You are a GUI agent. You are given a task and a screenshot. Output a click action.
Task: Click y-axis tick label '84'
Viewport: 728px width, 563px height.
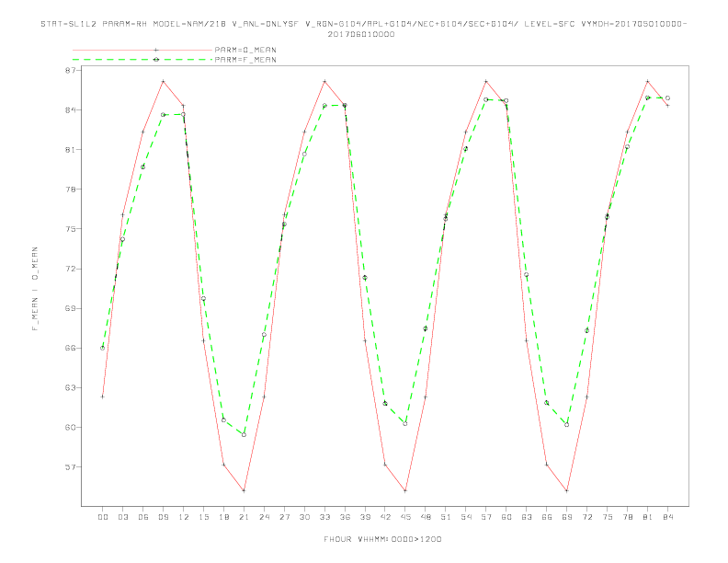click(73, 110)
